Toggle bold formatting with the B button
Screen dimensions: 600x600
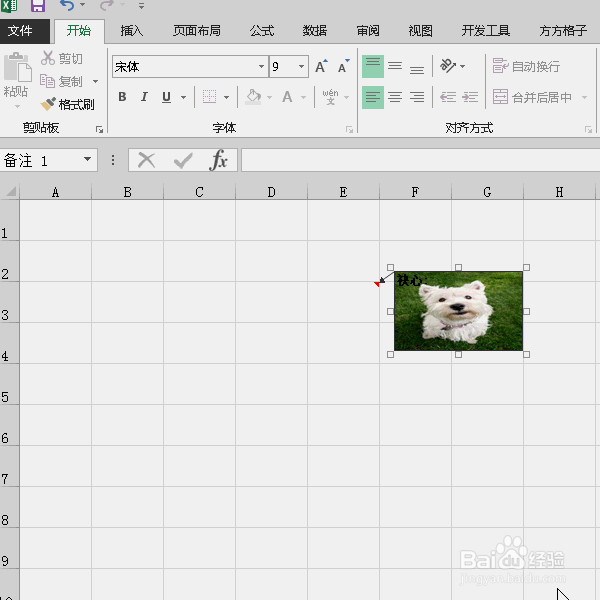coord(122,97)
